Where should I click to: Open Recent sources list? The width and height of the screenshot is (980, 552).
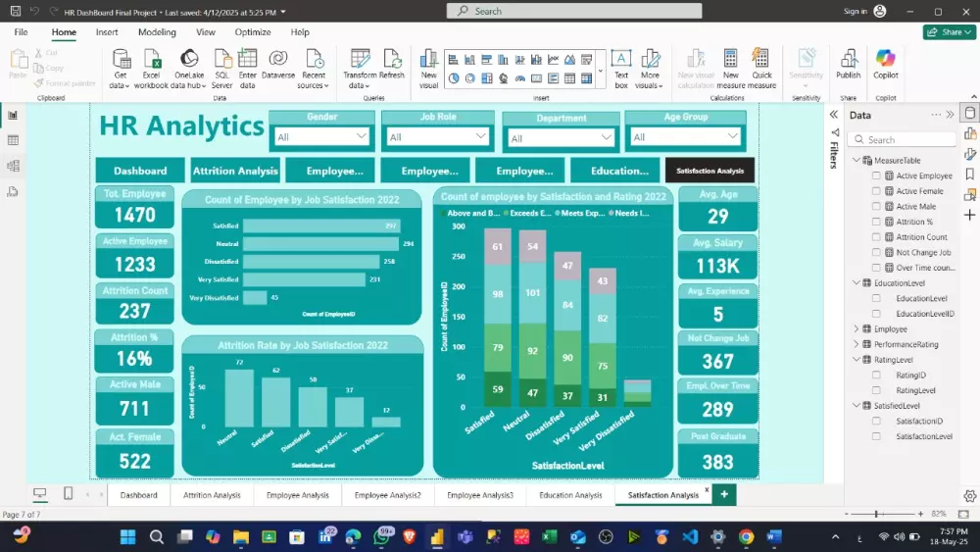[314, 69]
